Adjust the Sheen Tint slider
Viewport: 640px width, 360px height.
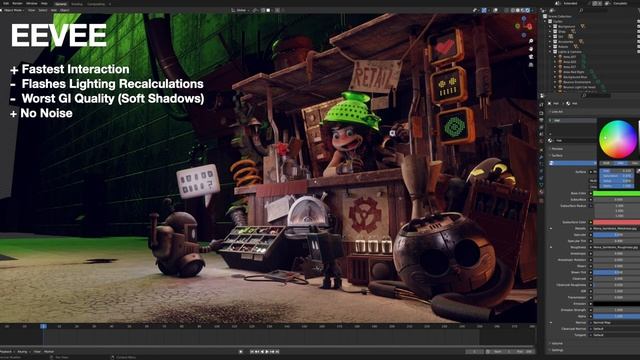[x=616, y=272]
